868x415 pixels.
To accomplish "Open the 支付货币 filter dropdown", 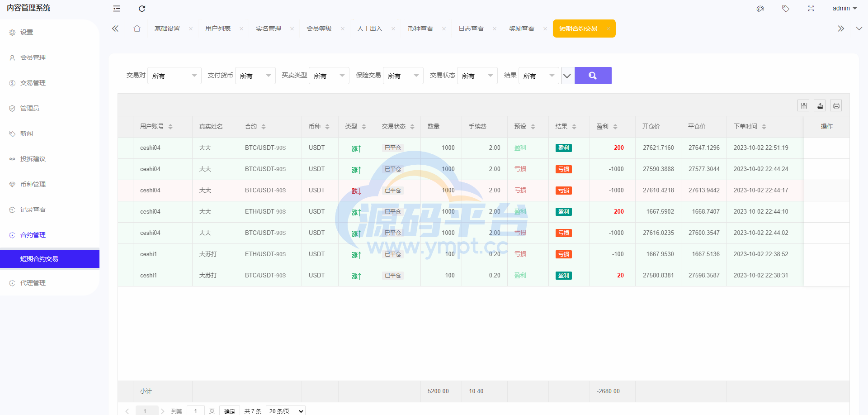I will coord(255,76).
